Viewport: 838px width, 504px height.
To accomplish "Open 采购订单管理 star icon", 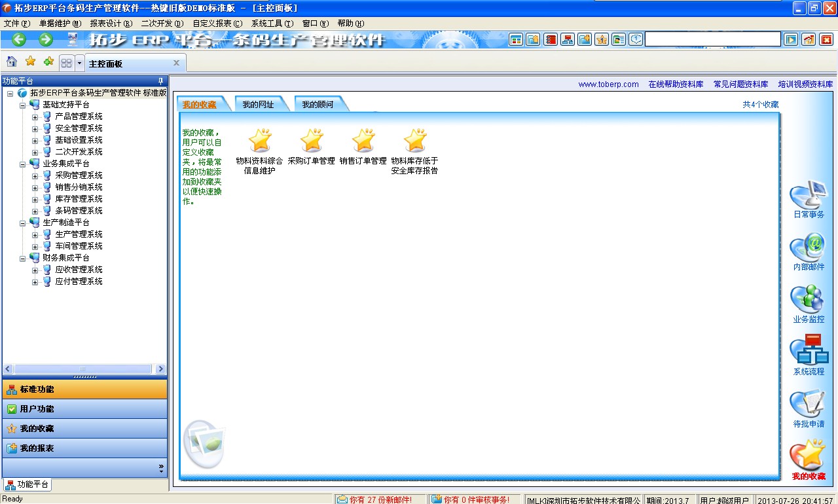I will coord(312,139).
